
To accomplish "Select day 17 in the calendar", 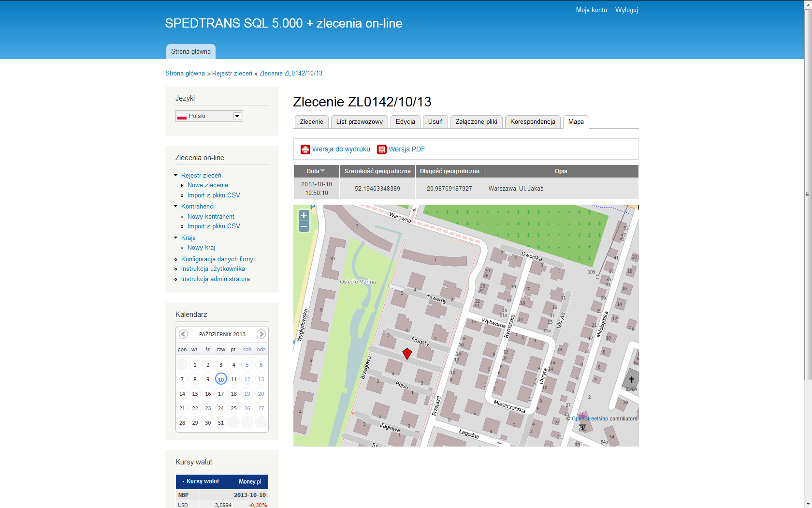I will pyautogui.click(x=221, y=394).
